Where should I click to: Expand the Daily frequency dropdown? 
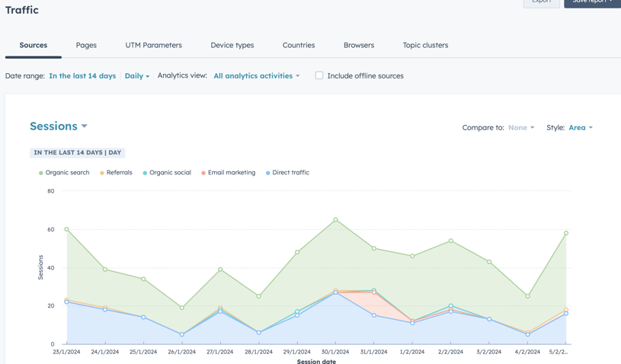pos(137,75)
